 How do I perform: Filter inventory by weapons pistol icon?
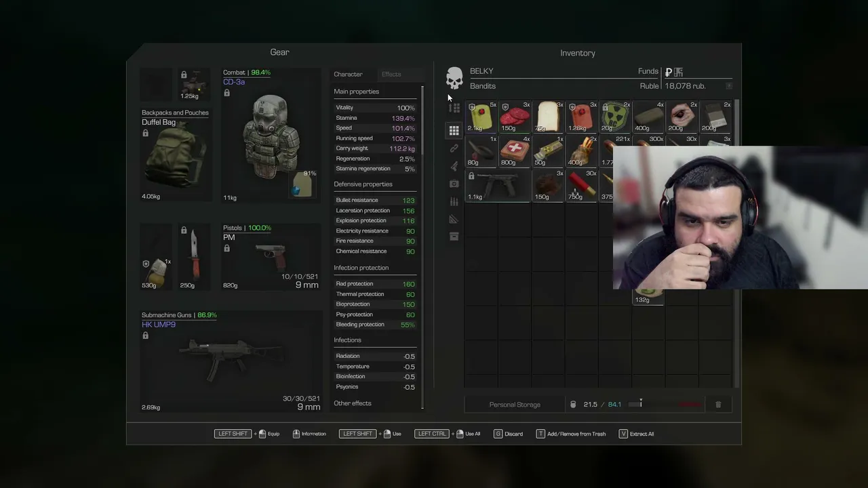click(x=454, y=166)
